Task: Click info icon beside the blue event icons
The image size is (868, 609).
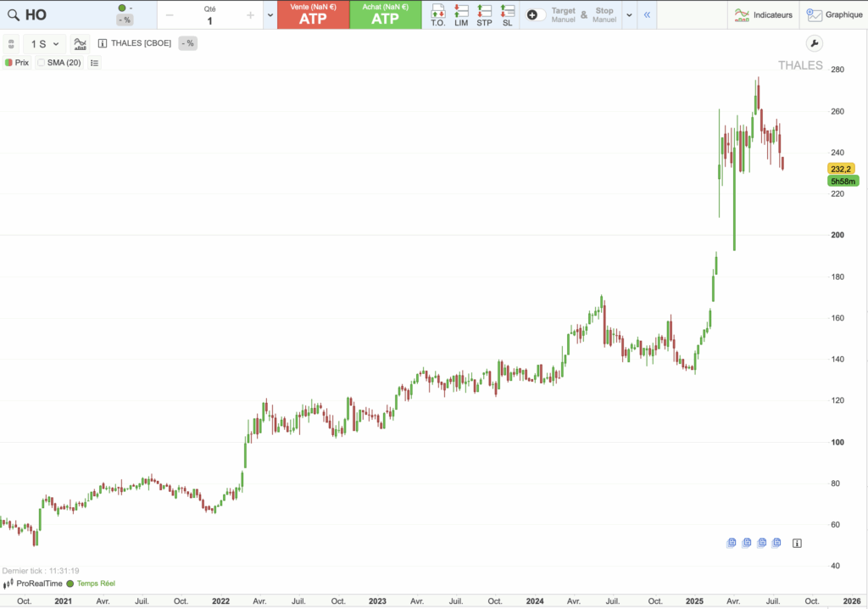Action: tap(797, 543)
